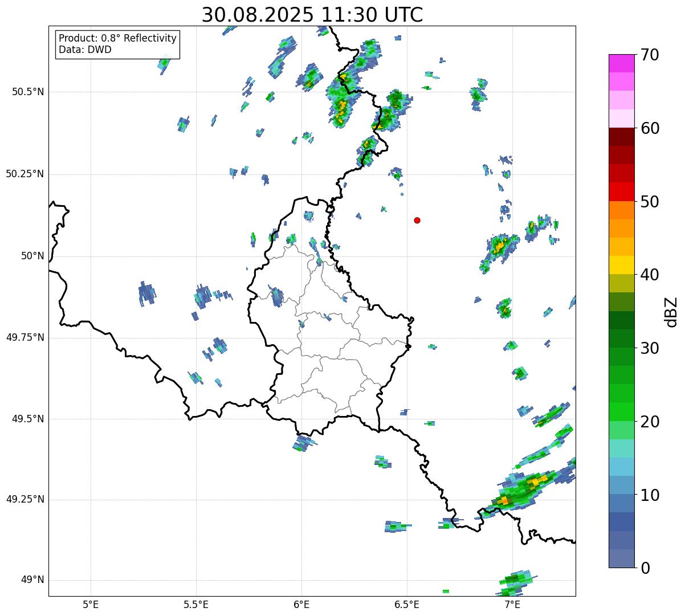
Task: Click the colorbar tick label 10
Action: click(x=650, y=495)
